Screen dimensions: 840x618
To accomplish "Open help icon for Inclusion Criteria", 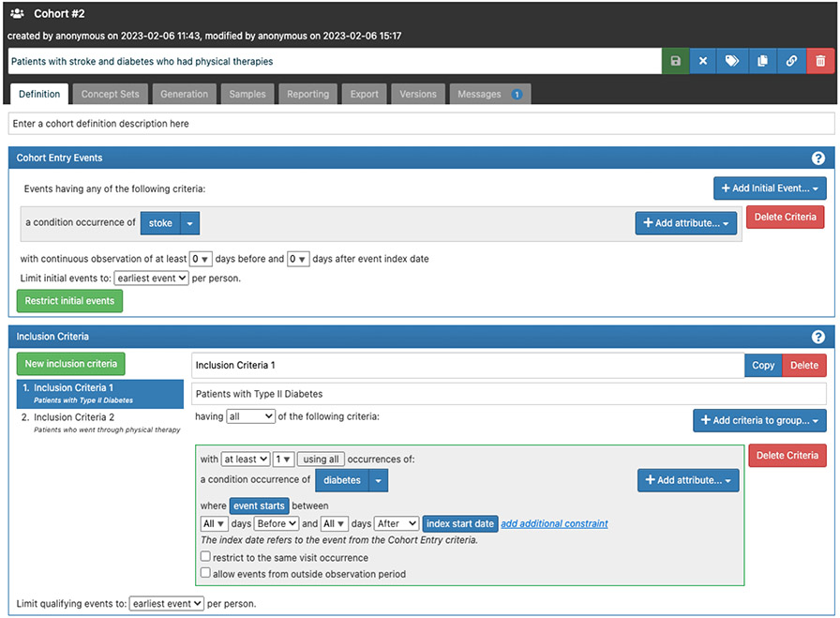I will [x=818, y=337].
